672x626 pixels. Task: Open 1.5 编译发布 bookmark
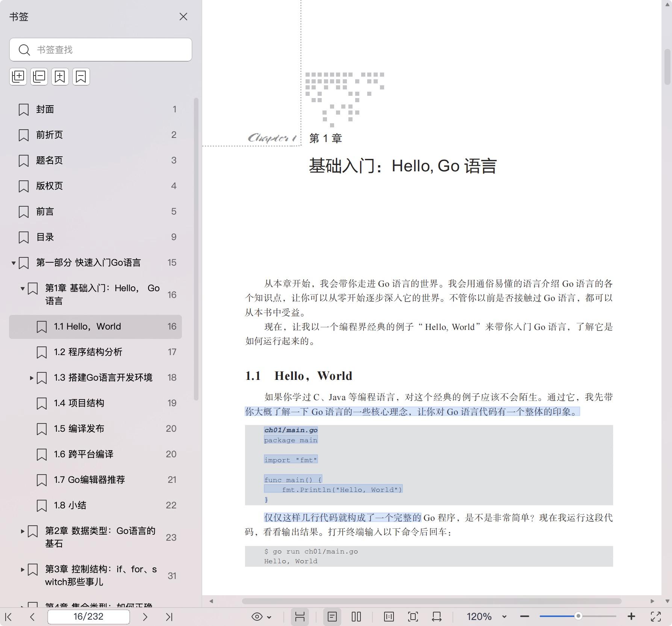(x=95, y=429)
